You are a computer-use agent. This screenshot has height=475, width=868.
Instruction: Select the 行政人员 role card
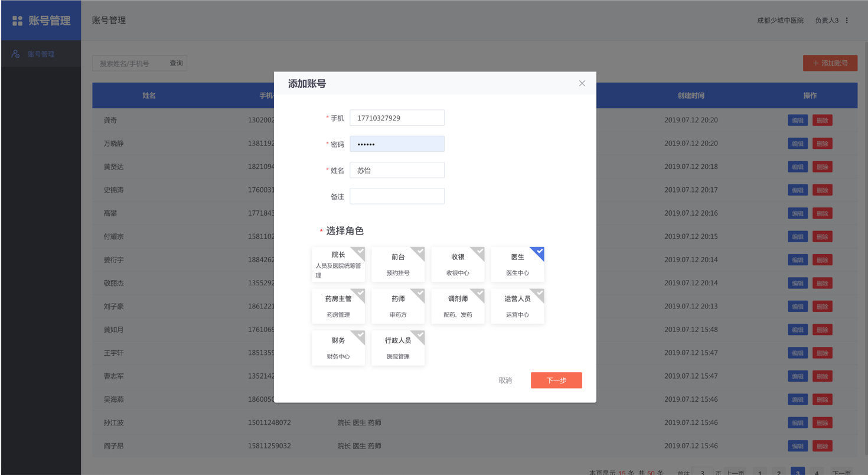pyautogui.click(x=398, y=348)
